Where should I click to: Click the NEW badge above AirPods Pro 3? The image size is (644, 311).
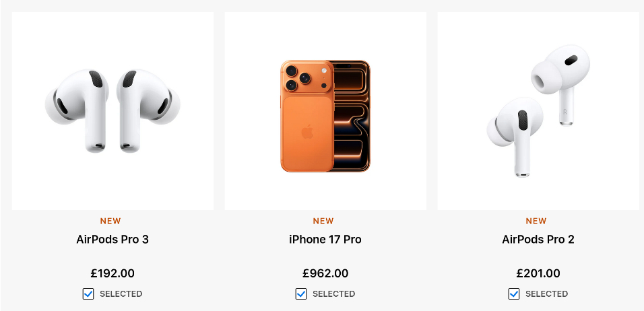coord(110,221)
